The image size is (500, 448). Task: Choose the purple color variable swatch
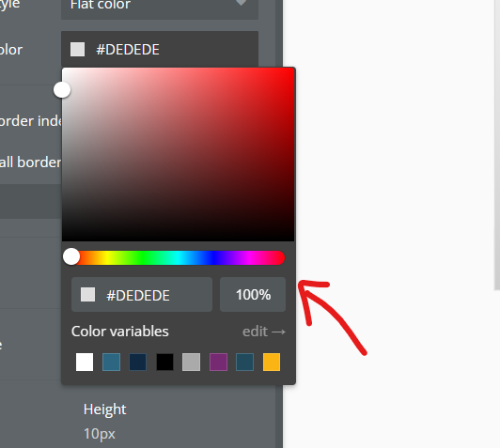click(x=218, y=362)
